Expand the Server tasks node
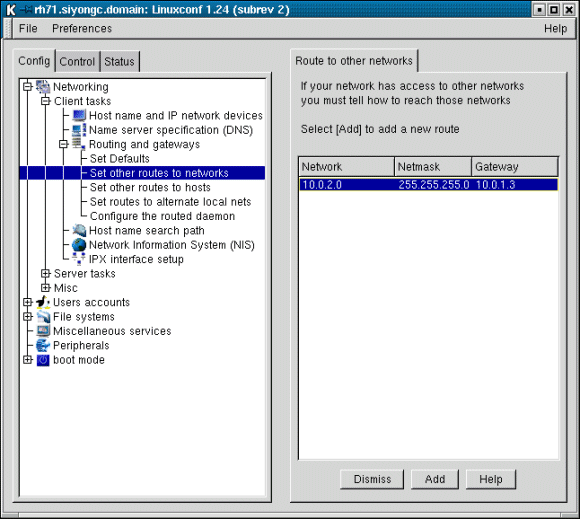580x519 pixels. click(45, 273)
